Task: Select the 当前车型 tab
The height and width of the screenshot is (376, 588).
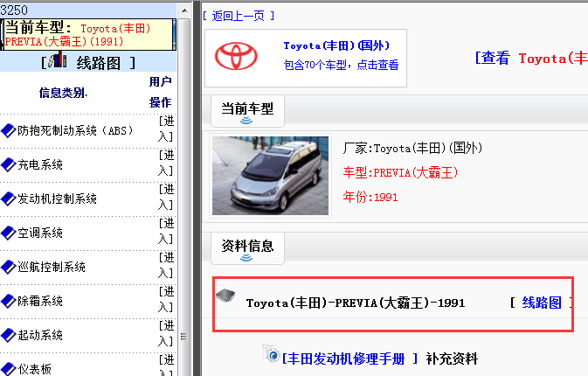Action: click(x=247, y=111)
